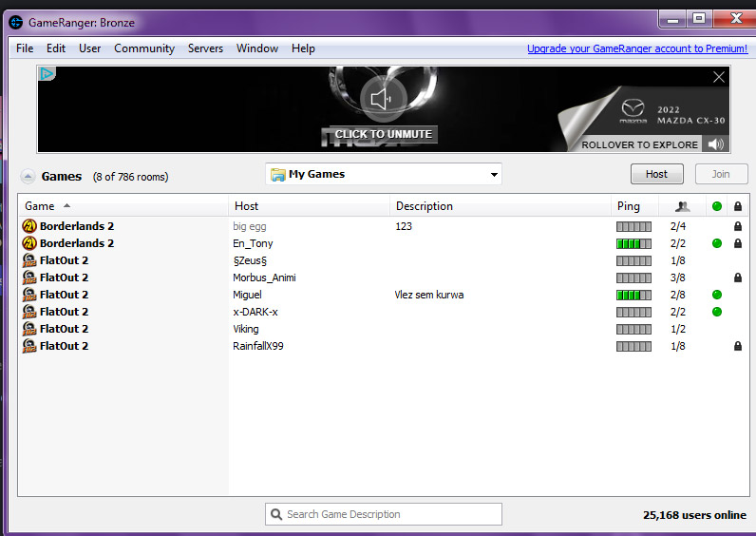This screenshot has height=536, width=756.
Task: Click the ping bar in big egg row
Action: [633, 226]
